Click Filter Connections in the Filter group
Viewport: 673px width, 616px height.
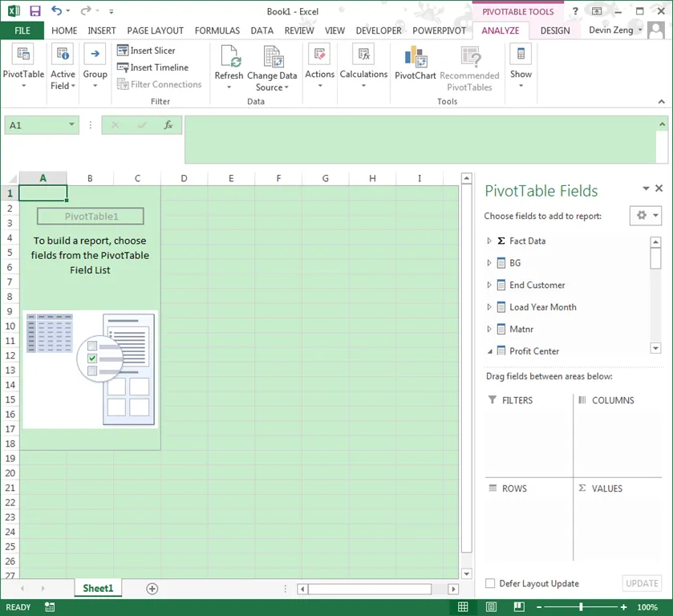pos(159,84)
